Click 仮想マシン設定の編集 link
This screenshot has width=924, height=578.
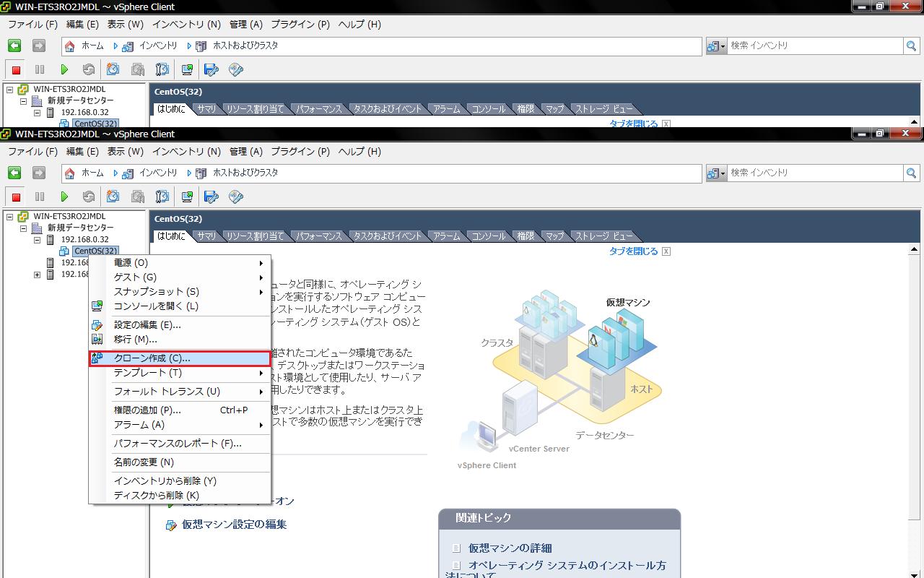click(234, 525)
